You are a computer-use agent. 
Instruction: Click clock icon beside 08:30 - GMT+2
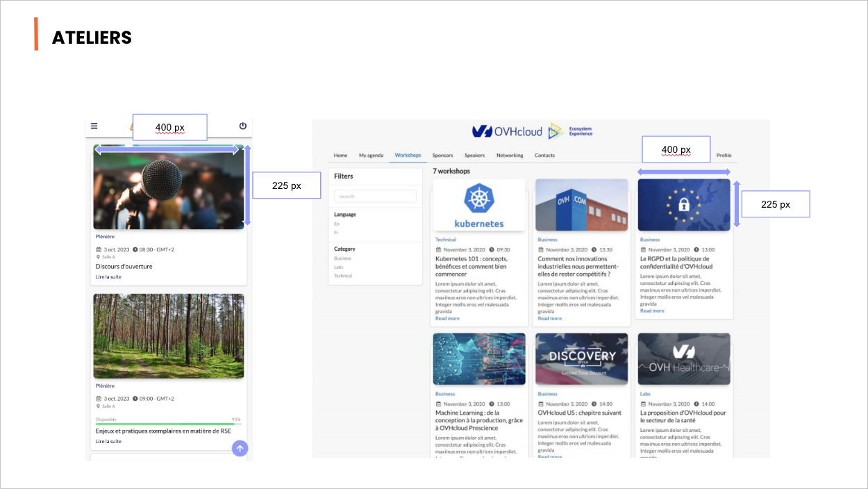click(x=135, y=249)
